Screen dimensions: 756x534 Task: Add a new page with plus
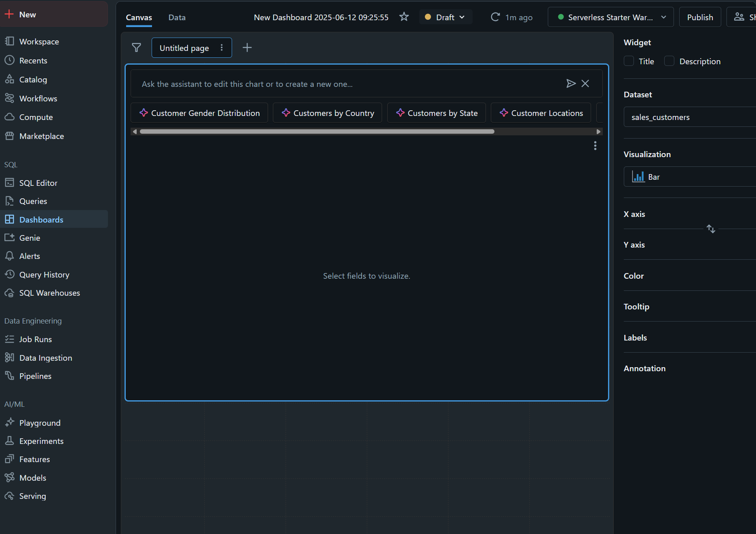(247, 48)
